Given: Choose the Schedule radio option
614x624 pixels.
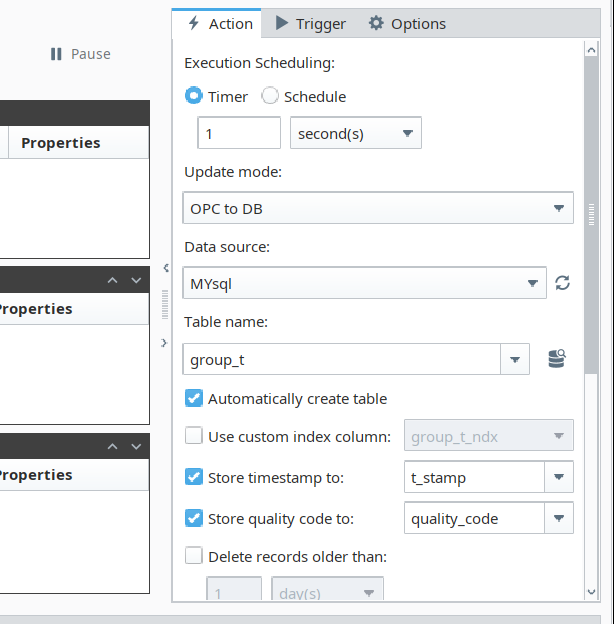Looking at the screenshot, I should [270, 97].
